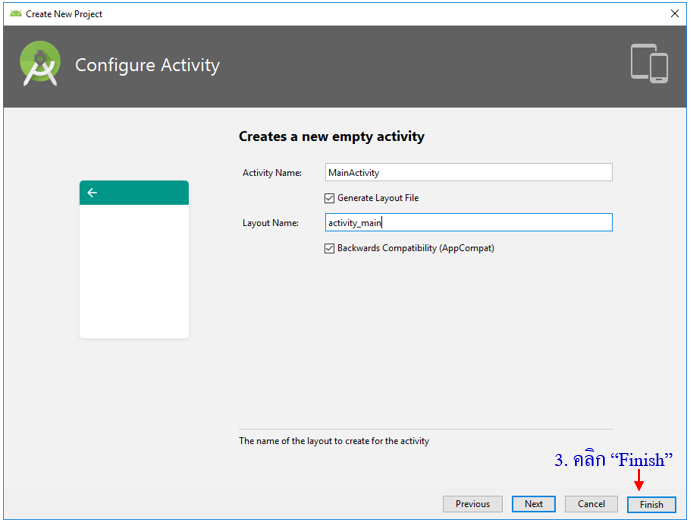Click the red arrow above Finish
The height and width of the screenshot is (522, 691).
click(638, 481)
